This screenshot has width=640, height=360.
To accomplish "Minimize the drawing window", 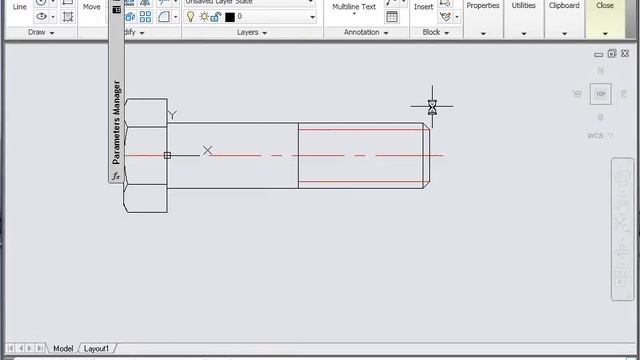I will tap(598, 54).
